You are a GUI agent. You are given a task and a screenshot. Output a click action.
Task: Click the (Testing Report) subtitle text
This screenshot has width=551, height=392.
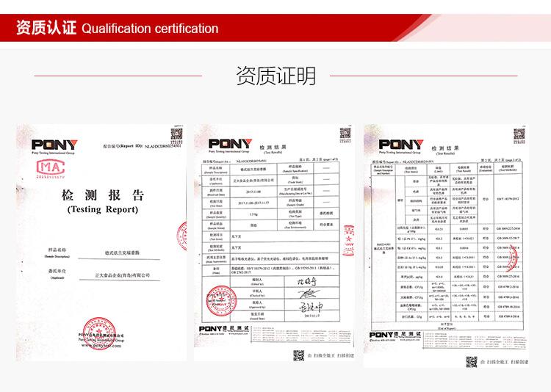pos(103,209)
